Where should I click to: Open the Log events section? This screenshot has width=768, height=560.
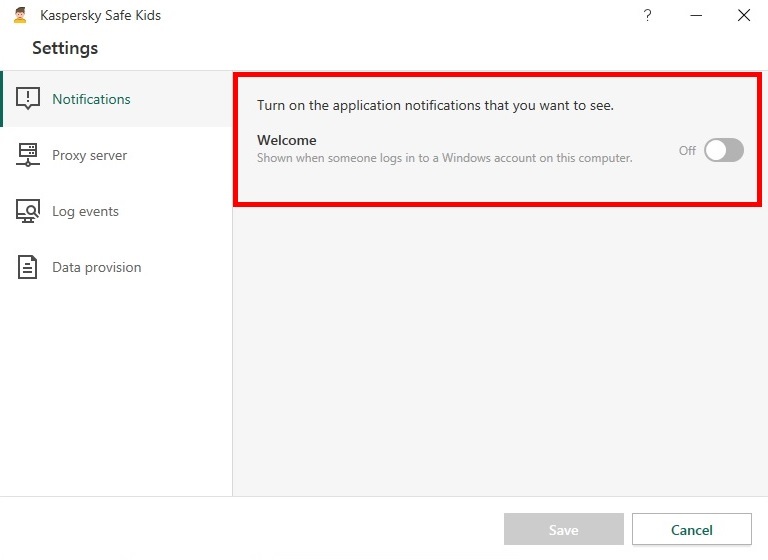pyautogui.click(x=116, y=211)
